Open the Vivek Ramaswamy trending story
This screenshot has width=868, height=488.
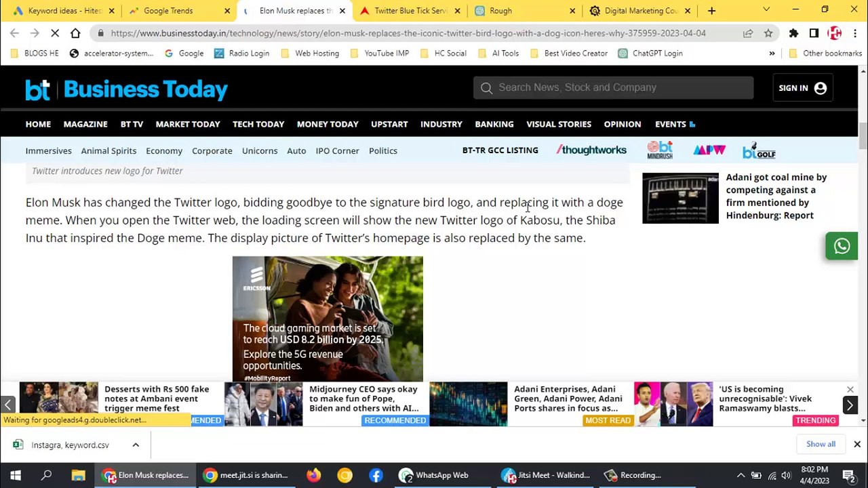(x=766, y=399)
